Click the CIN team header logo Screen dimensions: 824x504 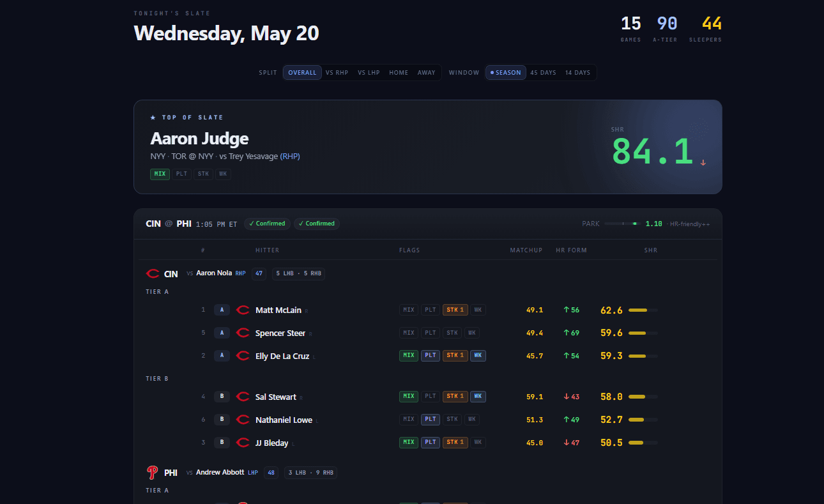click(x=153, y=273)
